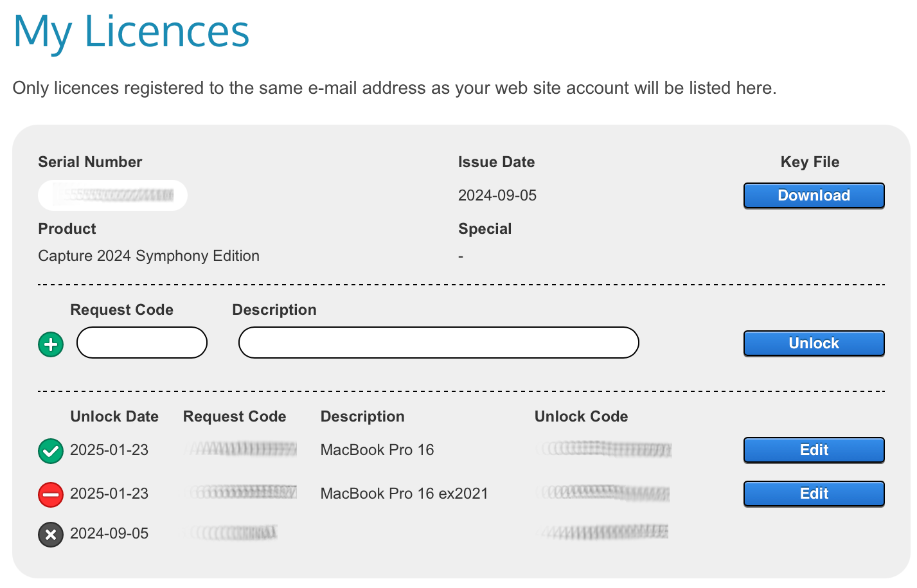Screen dimensions: 917x588
Task: Download the licence key file
Action: 814,195
